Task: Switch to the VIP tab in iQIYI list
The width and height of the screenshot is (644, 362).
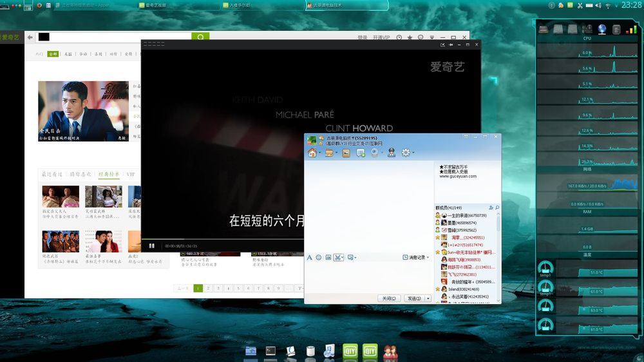Action: 131,174
